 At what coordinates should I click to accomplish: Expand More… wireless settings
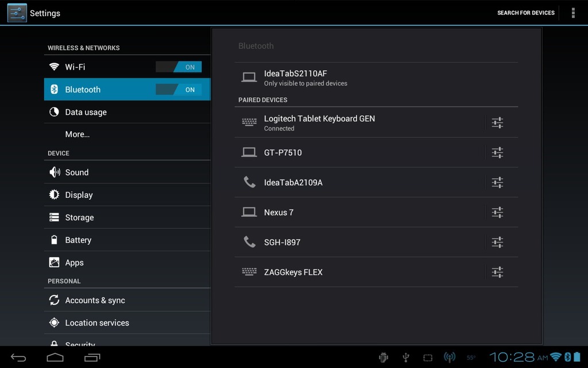tap(78, 135)
